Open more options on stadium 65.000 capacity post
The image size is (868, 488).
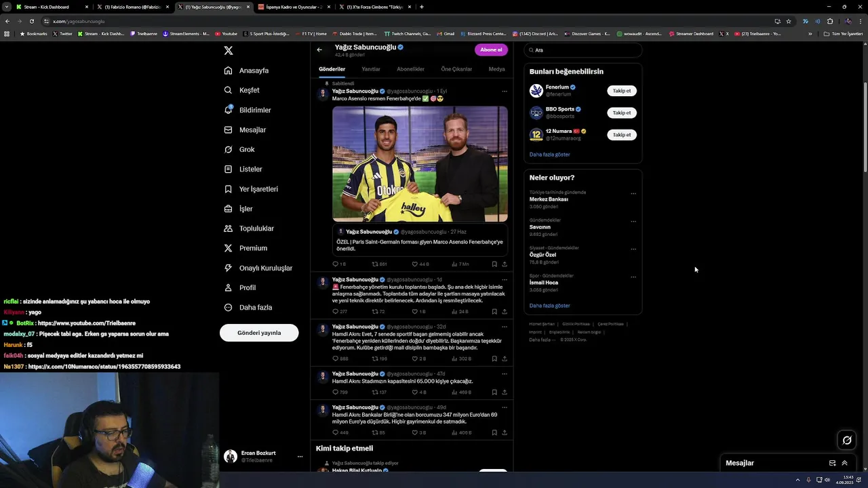tap(505, 373)
